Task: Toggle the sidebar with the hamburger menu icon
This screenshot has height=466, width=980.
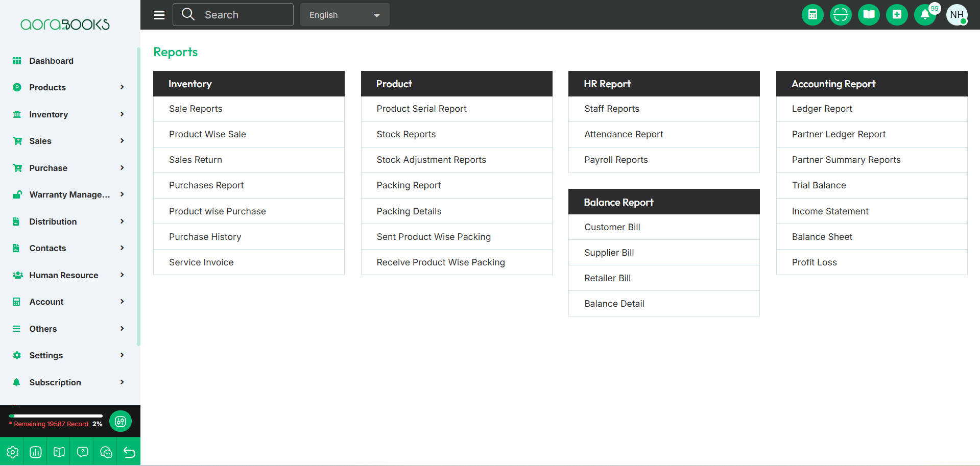Action: coord(159,15)
